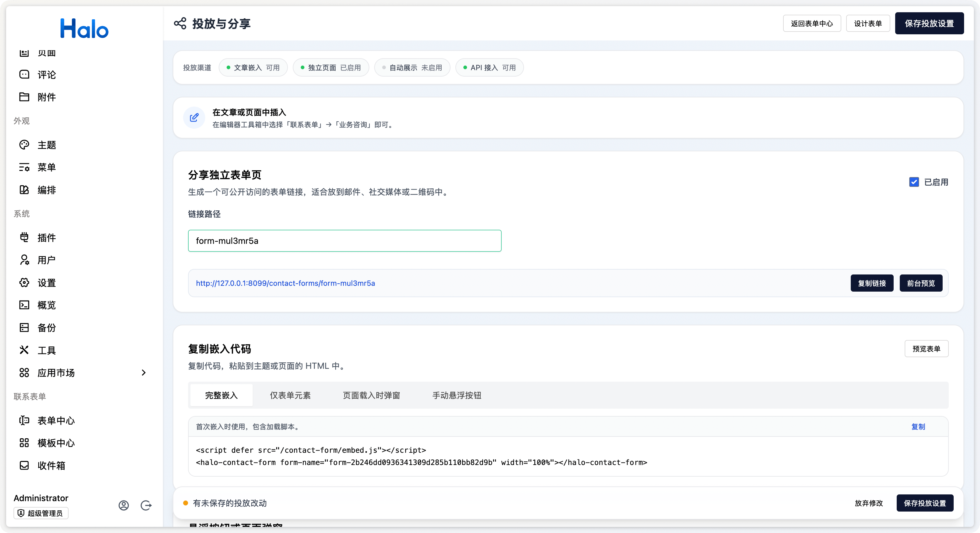
Task: Select the API 接入 channel chip
Action: [x=490, y=68]
